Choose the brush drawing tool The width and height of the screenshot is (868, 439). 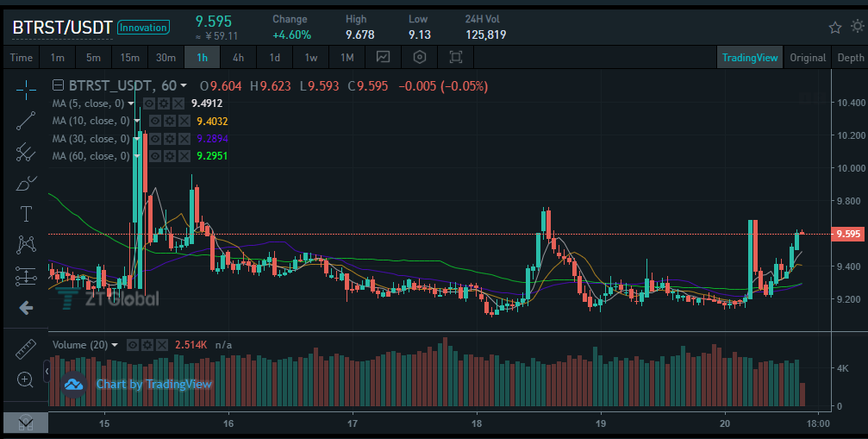[x=26, y=183]
